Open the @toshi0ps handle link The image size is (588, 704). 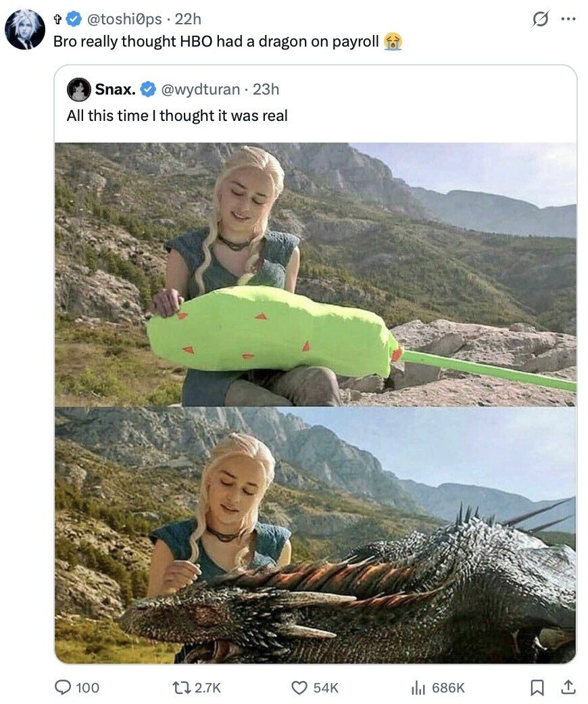(x=124, y=19)
